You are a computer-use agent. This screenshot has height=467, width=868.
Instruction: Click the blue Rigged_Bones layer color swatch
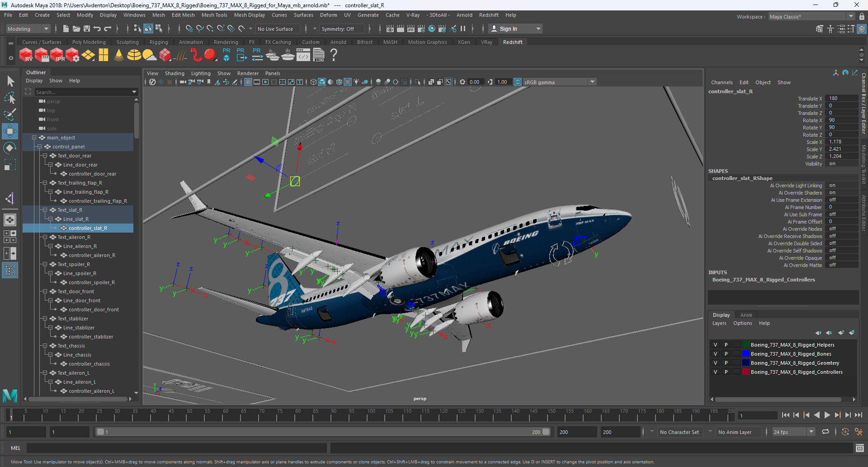[746, 354]
